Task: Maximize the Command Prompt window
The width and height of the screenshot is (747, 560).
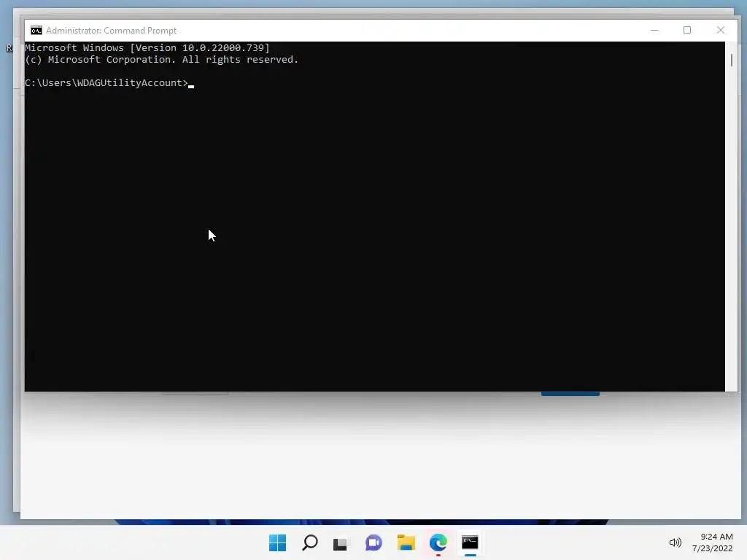Action: 687,30
